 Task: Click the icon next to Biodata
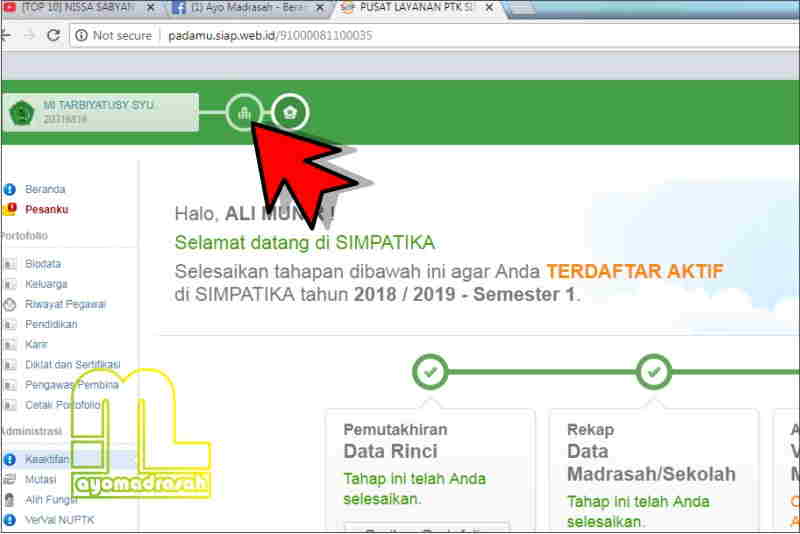pyautogui.click(x=10, y=264)
